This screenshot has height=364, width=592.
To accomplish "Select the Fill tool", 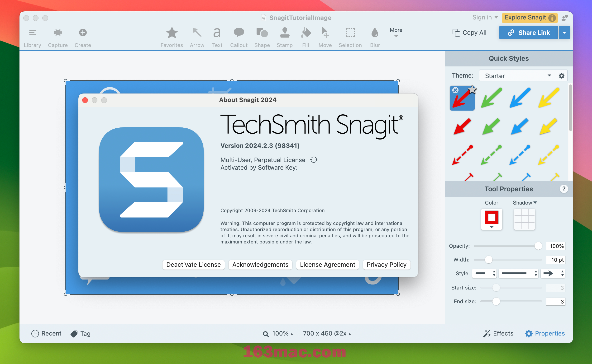I will point(306,37).
